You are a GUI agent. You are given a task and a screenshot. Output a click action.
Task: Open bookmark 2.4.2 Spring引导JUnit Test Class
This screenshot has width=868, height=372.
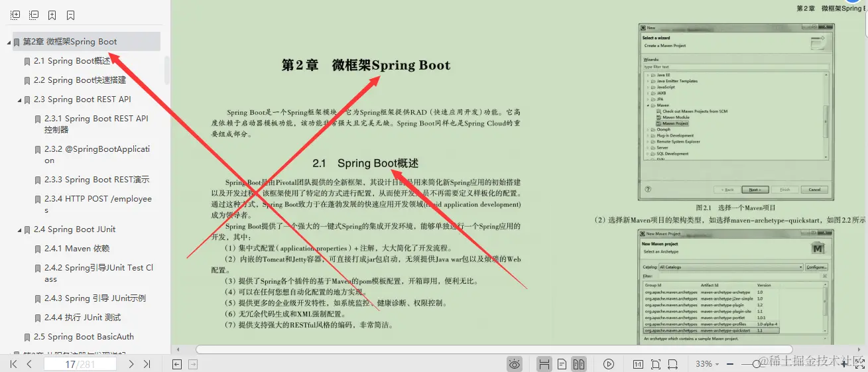pos(99,273)
